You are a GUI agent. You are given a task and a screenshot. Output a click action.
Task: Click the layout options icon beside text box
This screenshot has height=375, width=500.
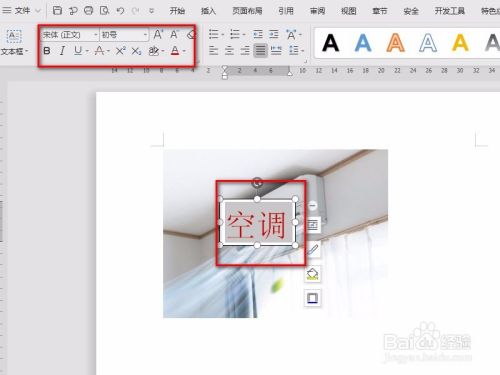(x=313, y=225)
